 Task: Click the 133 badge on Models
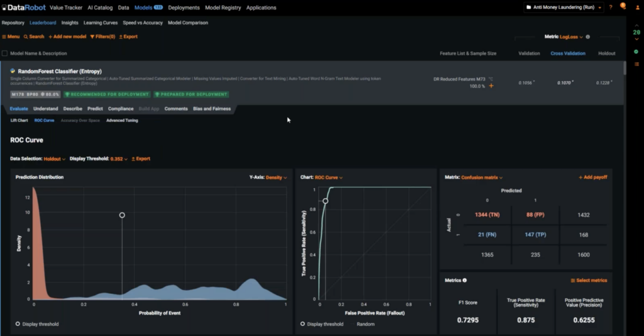pyautogui.click(x=158, y=8)
